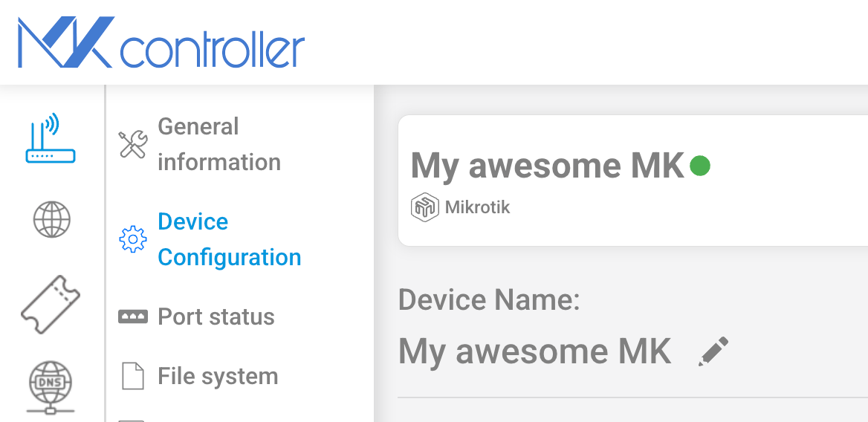Select the globe icon in left sidebar
Screen dimensions: 868x422
pyautogui.click(x=51, y=220)
